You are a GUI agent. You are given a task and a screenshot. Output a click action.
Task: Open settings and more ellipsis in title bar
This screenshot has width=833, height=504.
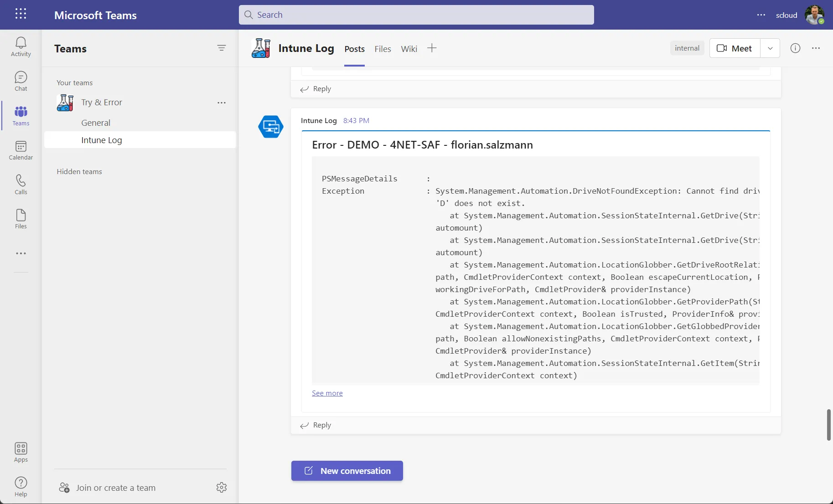click(761, 15)
